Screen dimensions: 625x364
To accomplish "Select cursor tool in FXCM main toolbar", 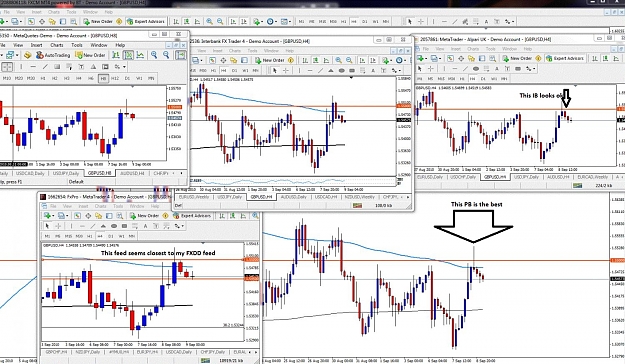I will coord(410,22).
